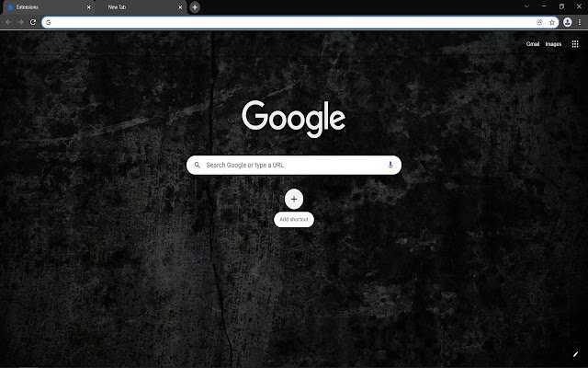Click the Google icon in address bar
This screenshot has width=588, height=368.
48,22
